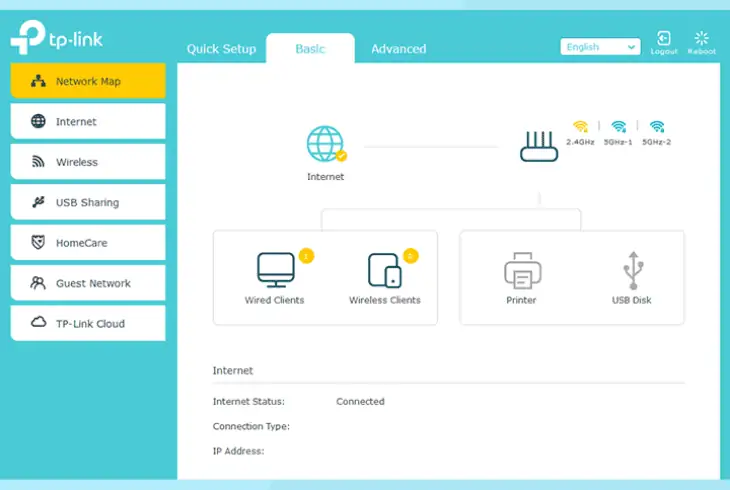730x490 pixels.
Task: Click the 5GHz-1 Wi-Fi band icon
Action: point(619,126)
